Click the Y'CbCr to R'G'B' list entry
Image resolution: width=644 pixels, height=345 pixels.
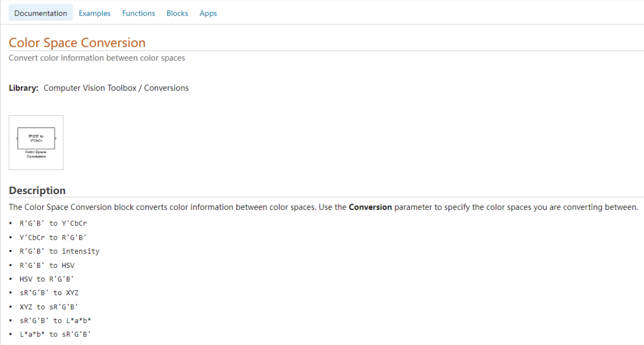[x=53, y=237]
